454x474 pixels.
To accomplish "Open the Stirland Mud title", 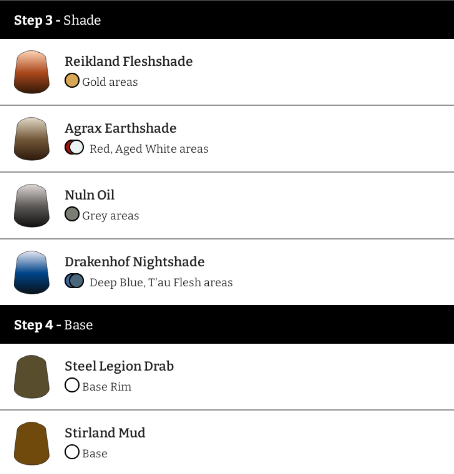I will [x=105, y=433].
